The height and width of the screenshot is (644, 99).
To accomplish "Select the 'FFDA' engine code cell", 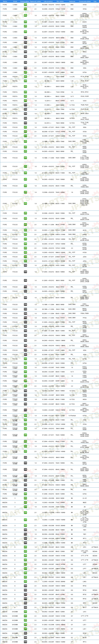I will point(84,318).
